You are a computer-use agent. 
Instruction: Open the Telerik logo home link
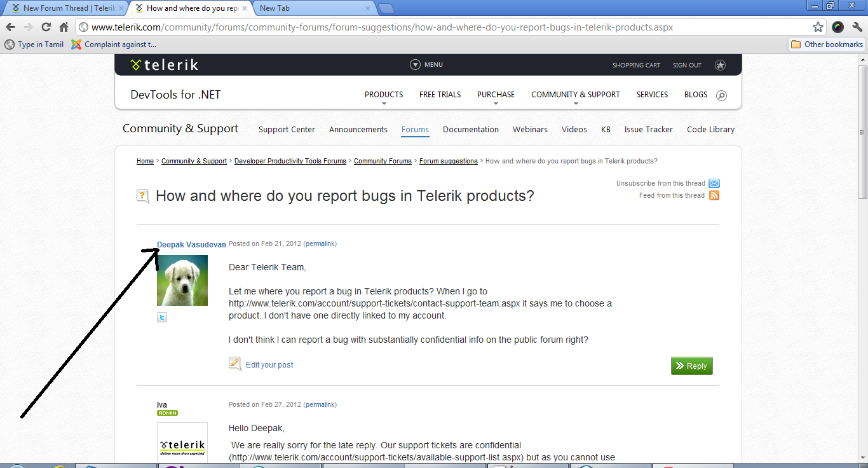[x=164, y=65]
